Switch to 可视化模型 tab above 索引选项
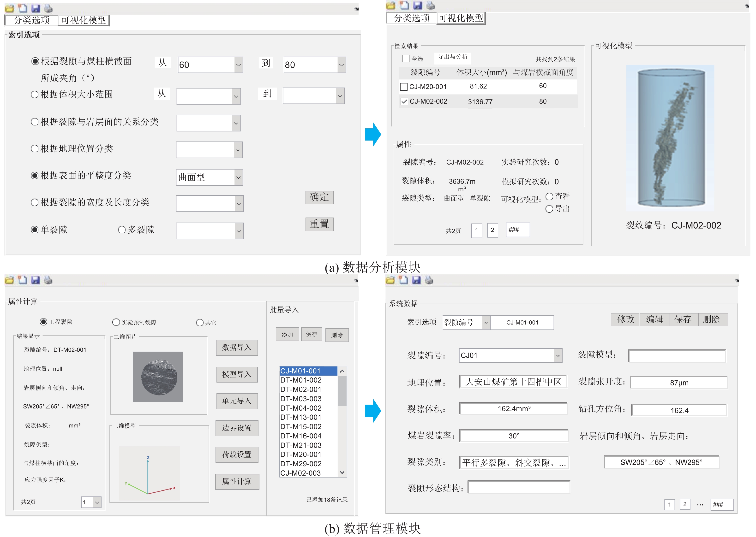 (83, 20)
